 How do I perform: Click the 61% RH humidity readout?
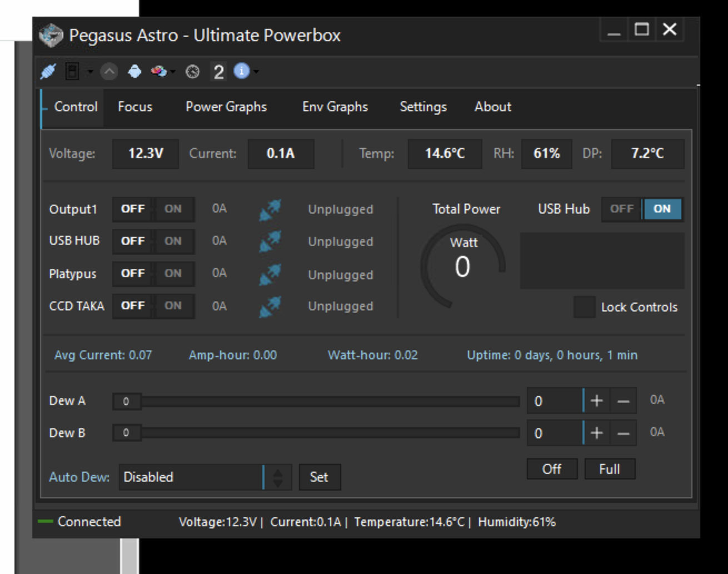(547, 154)
